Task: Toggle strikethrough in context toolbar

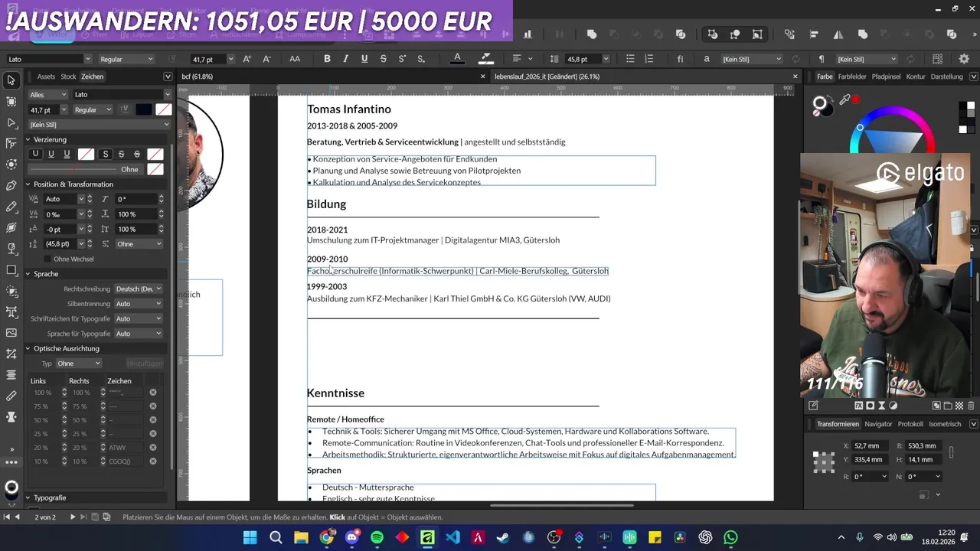Action: [383, 59]
